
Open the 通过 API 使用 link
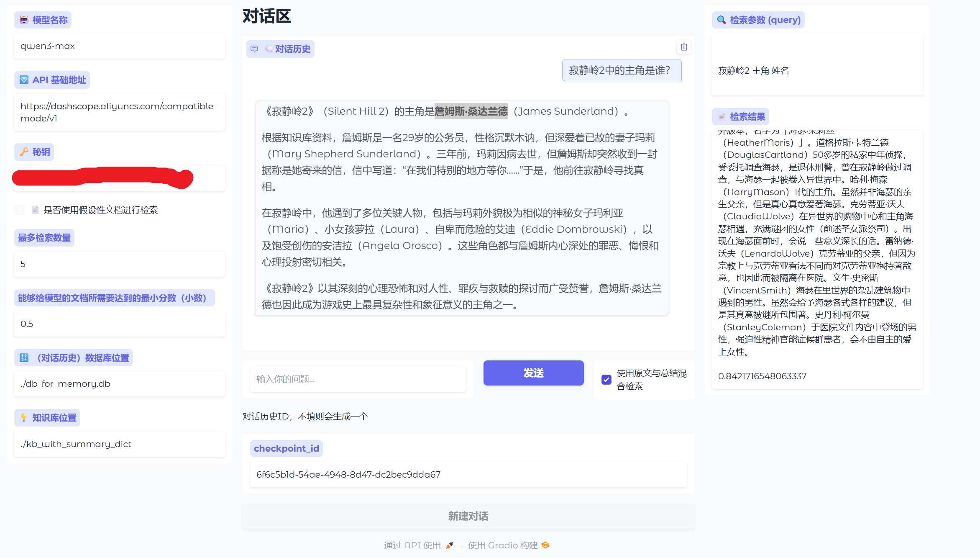tap(412, 545)
